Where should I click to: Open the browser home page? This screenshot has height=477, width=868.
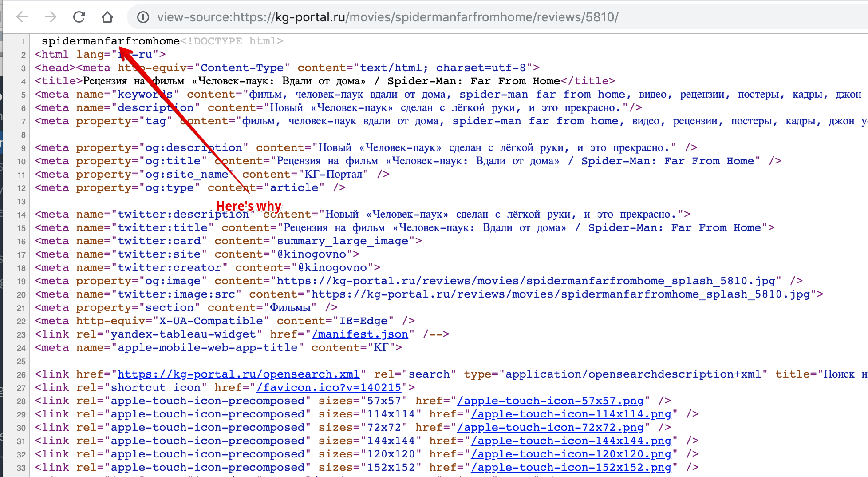pyautogui.click(x=107, y=17)
